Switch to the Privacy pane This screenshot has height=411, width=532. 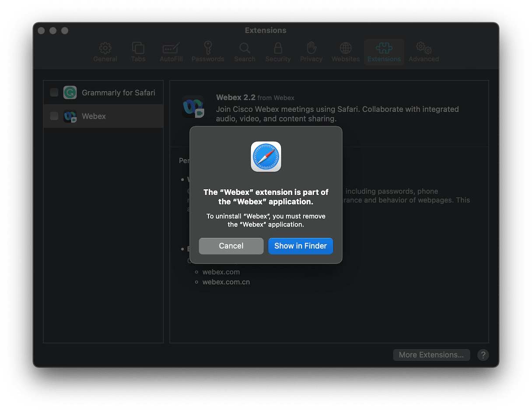(311, 52)
